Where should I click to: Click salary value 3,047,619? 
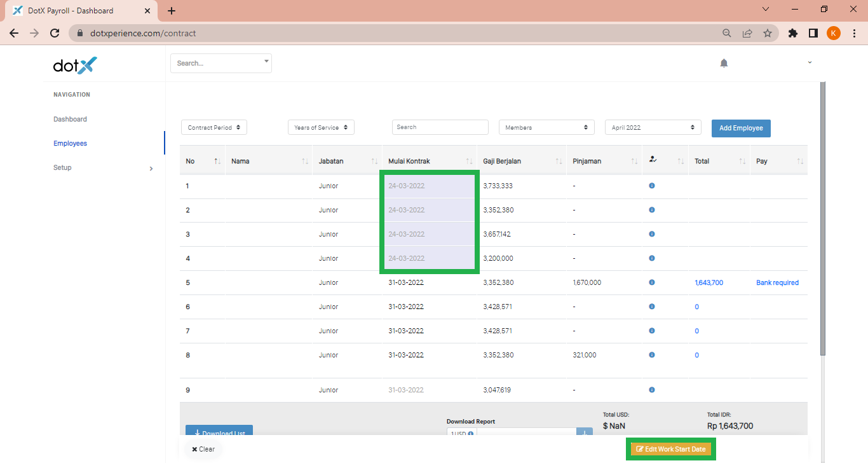497,390
